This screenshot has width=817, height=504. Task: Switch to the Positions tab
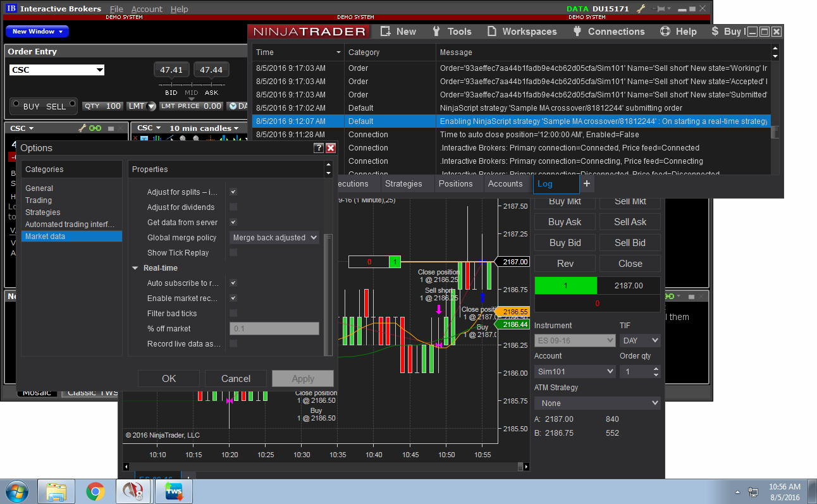pos(455,183)
